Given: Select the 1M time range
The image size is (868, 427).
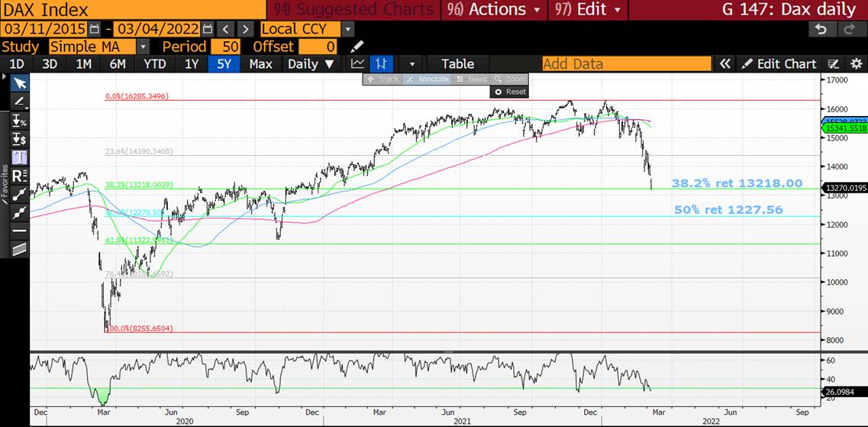Looking at the screenshot, I should click(83, 63).
